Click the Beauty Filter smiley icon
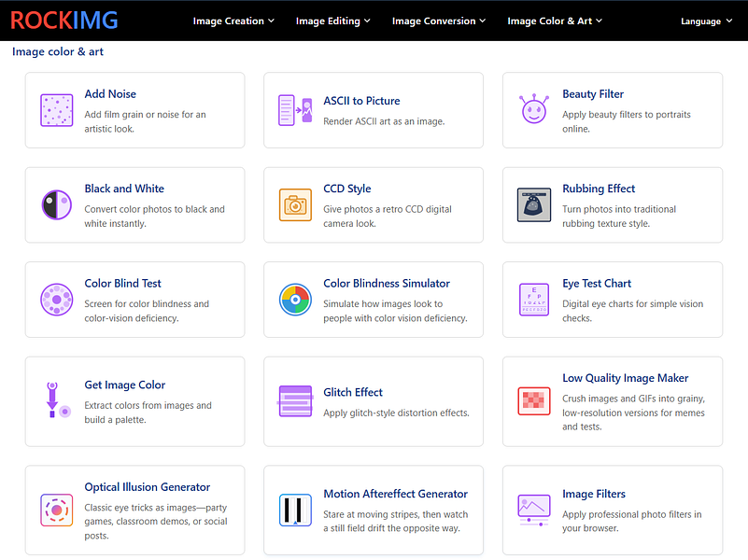The width and height of the screenshot is (748, 560). [534, 109]
